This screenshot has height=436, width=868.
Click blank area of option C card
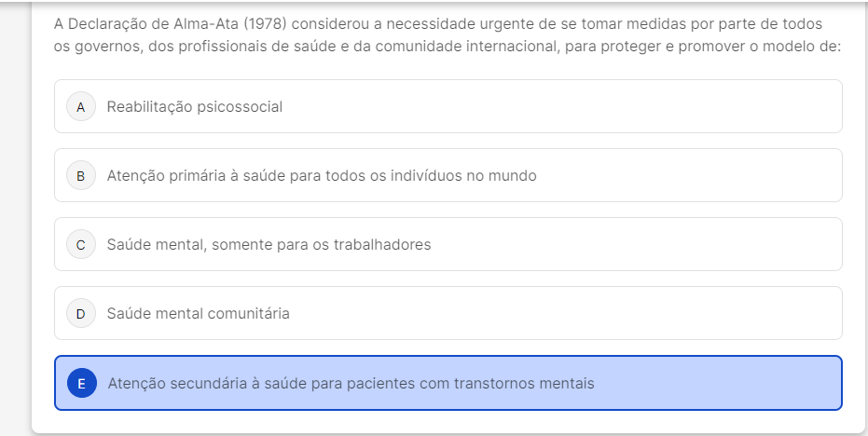click(653, 245)
